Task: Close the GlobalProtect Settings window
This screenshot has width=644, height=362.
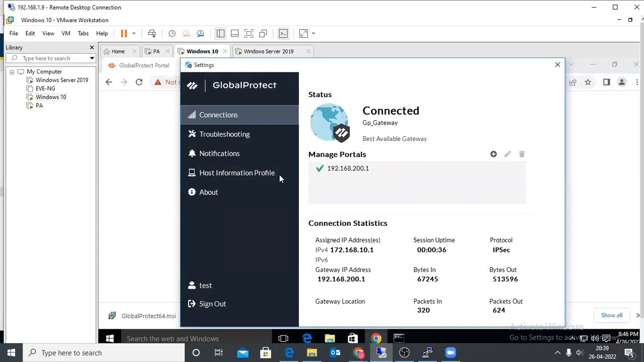Action: tap(557, 65)
